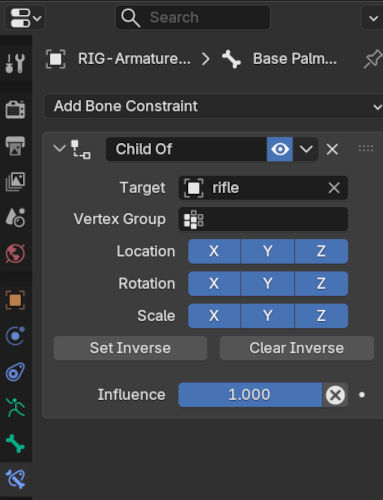Viewport: 383px width, 500px height.
Task: Toggle the pin context icon
Action: point(372,59)
